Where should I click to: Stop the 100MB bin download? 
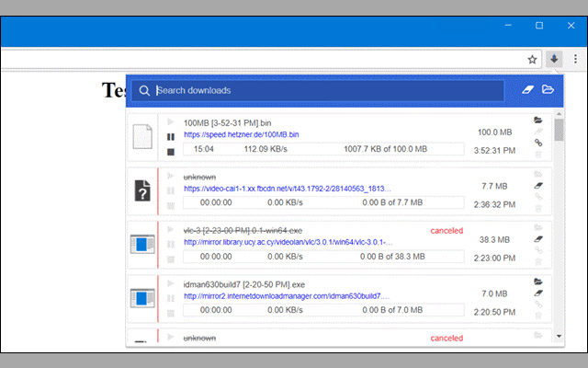[x=171, y=150]
